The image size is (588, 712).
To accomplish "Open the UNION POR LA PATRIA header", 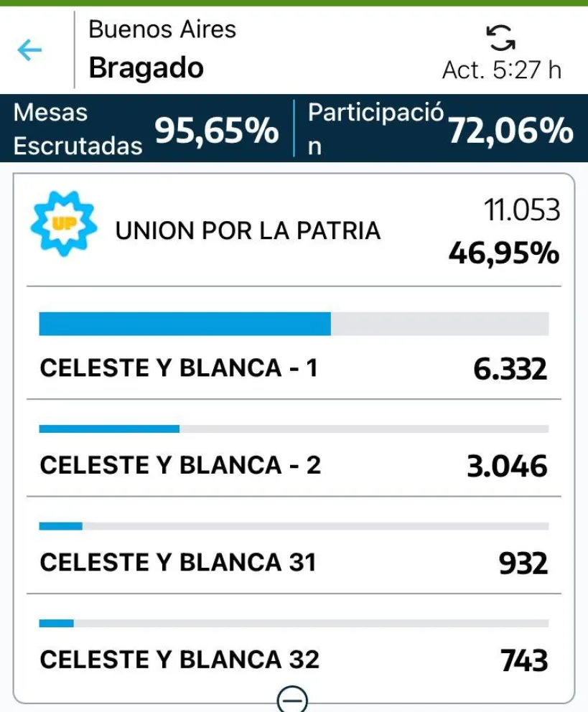I will click(x=248, y=230).
